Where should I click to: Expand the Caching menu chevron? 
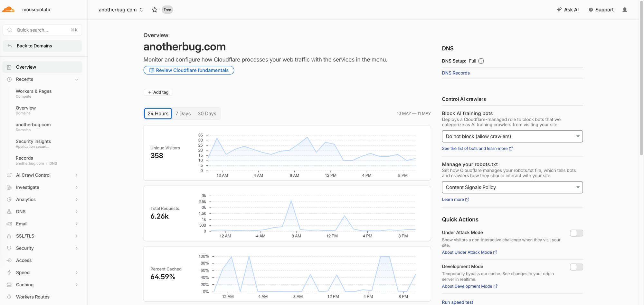[x=77, y=285]
